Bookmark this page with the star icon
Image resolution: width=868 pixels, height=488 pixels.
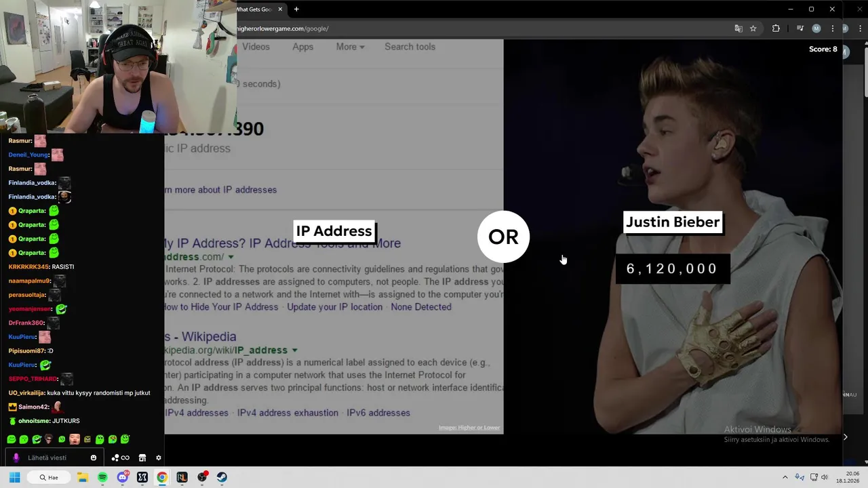(753, 28)
